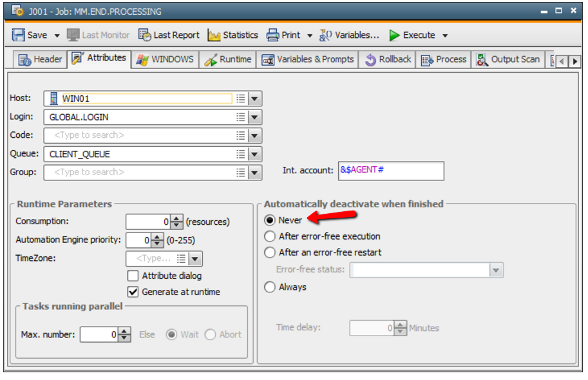Open the Queue dropdown arrow
This screenshot has height=380, width=588.
pyautogui.click(x=254, y=154)
